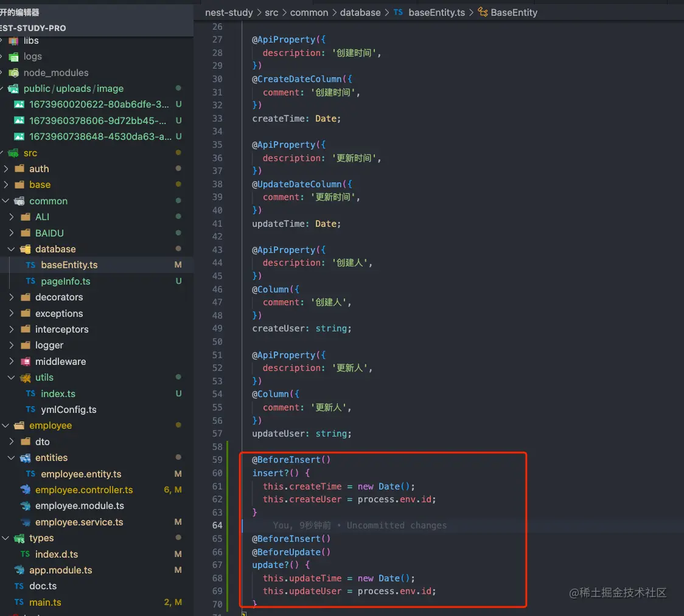Screen dimensions: 684x616
Task: Open main.ts file
Action: pyautogui.click(x=45, y=603)
